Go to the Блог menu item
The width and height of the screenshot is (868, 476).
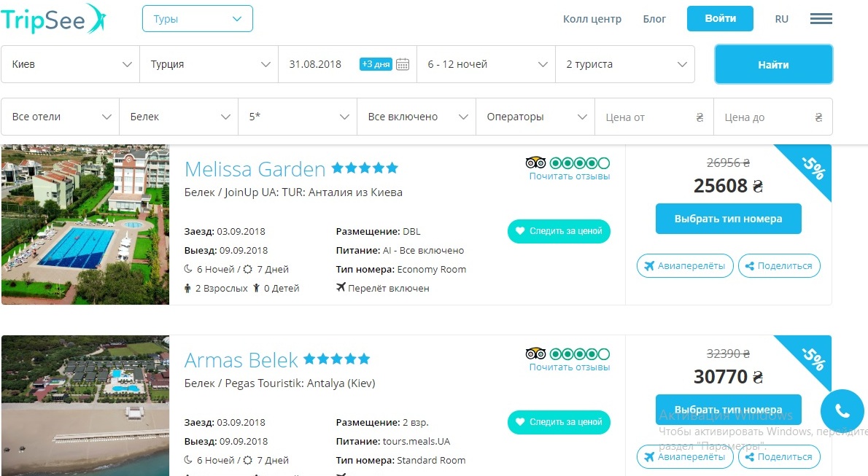(654, 19)
